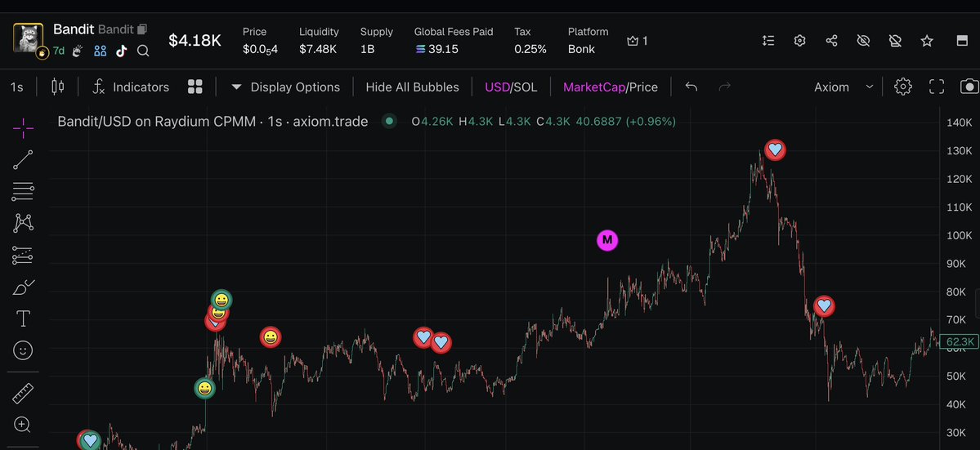Select the crosshair cursor tool
Viewport: 980px width, 450px height.
pyautogui.click(x=23, y=128)
